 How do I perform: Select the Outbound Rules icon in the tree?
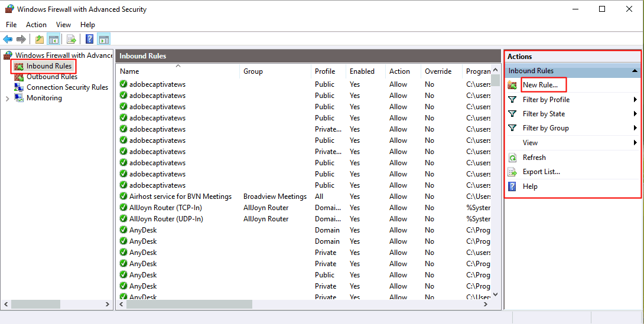tap(19, 77)
